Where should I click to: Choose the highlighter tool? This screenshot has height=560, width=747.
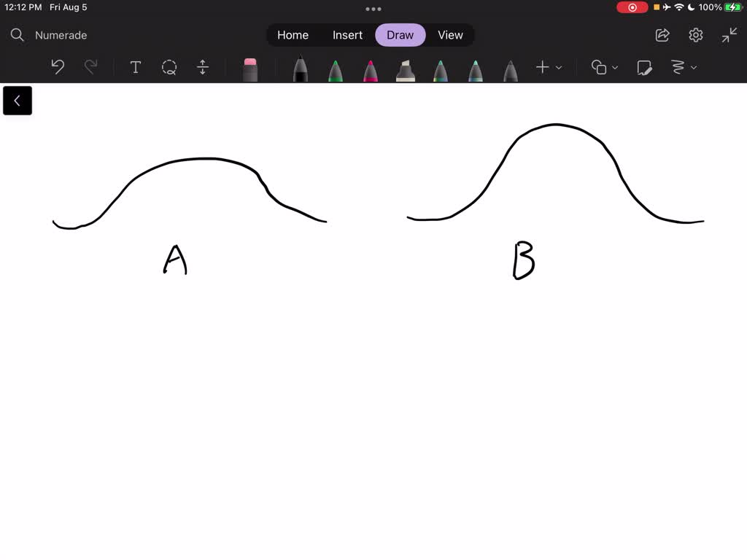point(405,67)
